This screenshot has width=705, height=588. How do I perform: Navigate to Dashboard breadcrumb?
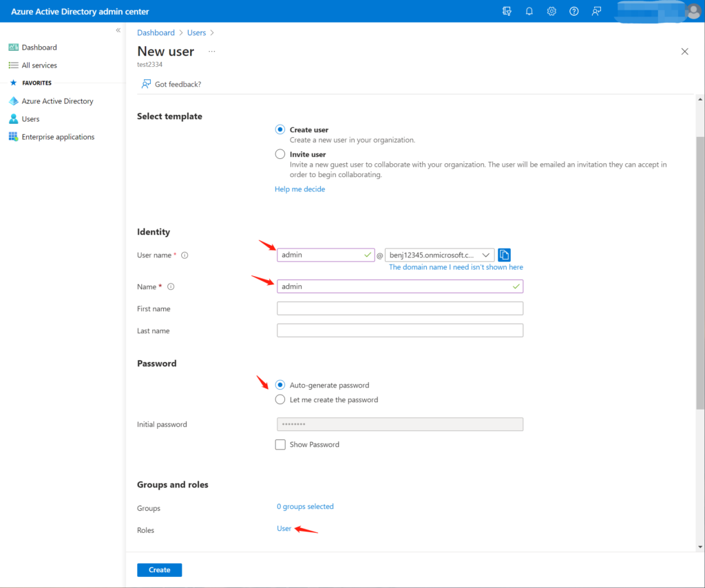pyautogui.click(x=156, y=32)
